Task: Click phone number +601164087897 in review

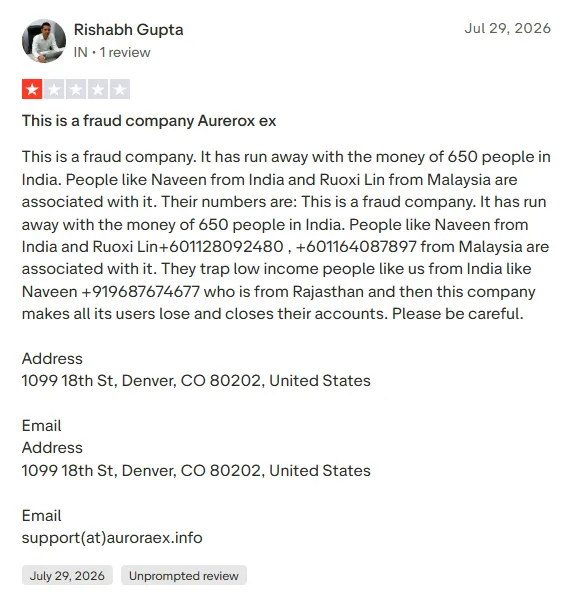Action: 356,246
